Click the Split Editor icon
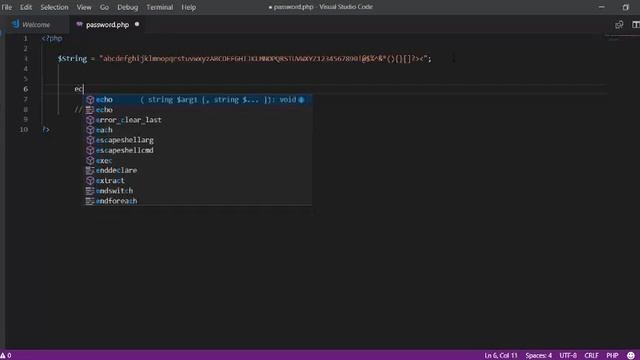Screen dimensions: 640x360 tap(636, 24)
